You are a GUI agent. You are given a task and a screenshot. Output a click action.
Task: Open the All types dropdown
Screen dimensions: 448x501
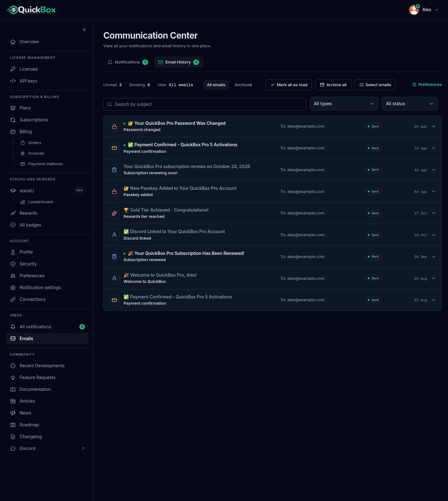tap(344, 104)
